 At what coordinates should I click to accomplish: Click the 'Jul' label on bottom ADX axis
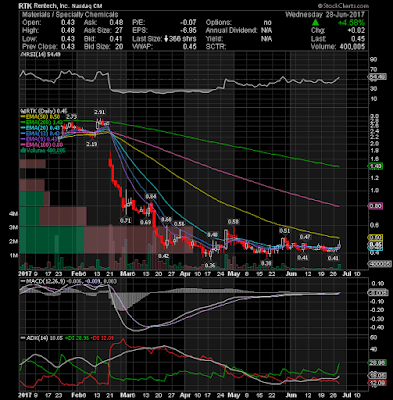point(347,395)
